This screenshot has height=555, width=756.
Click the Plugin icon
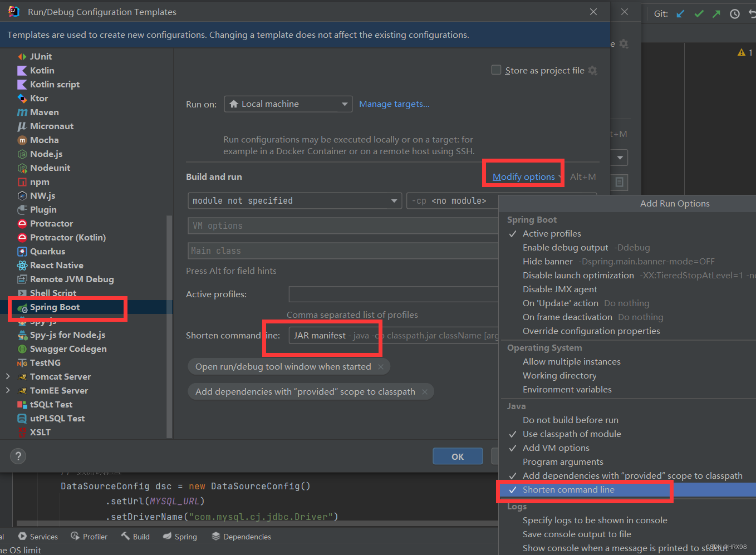click(x=22, y=210)
